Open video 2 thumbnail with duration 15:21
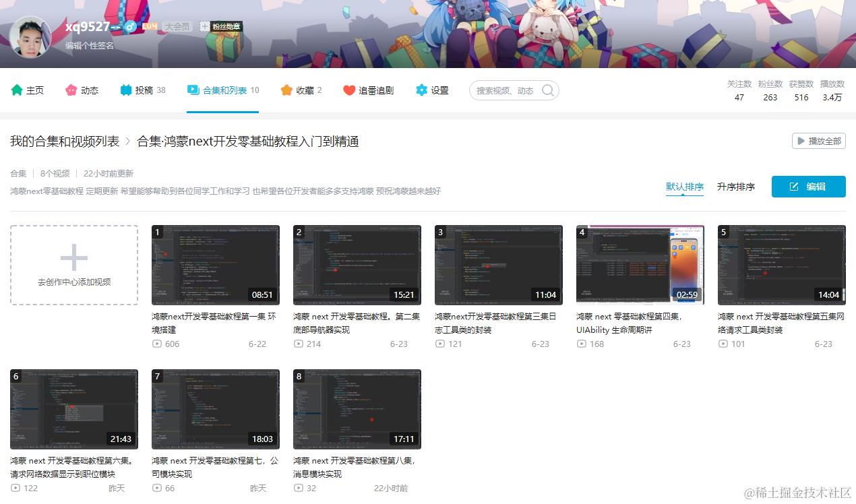Viewport: 856px width, 504px height. coord(357,265)
